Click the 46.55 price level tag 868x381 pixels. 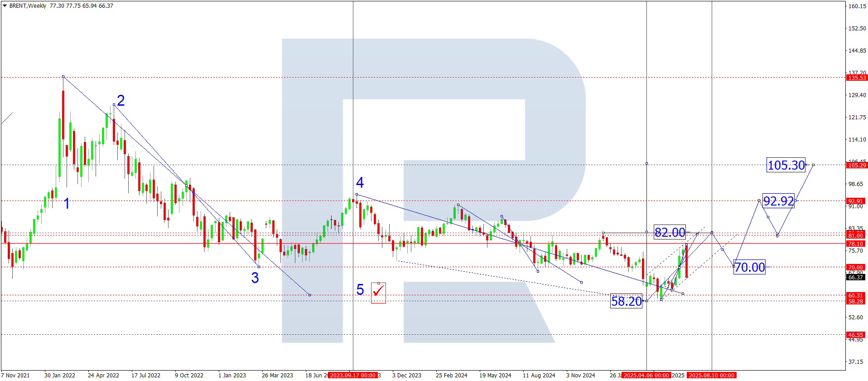pos(855,335)
